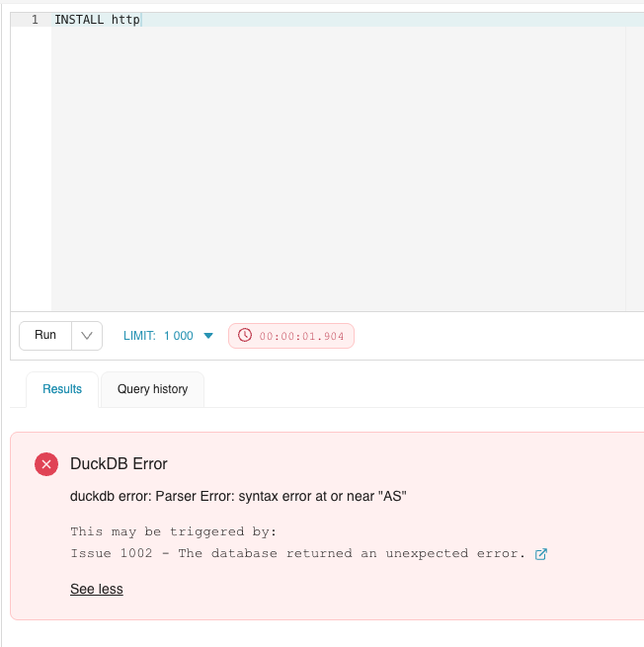Click the query timer 00:00:01.904
The image size is (644, 647).
point(291,336)
